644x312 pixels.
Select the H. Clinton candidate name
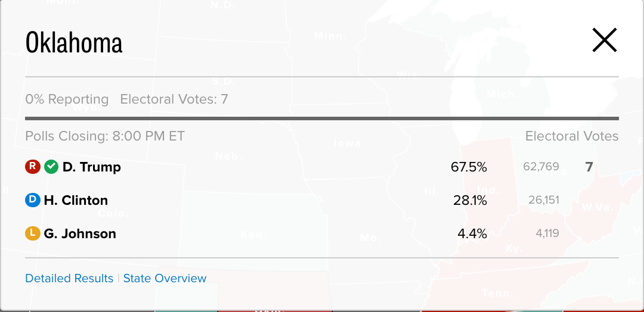[76, 200]
